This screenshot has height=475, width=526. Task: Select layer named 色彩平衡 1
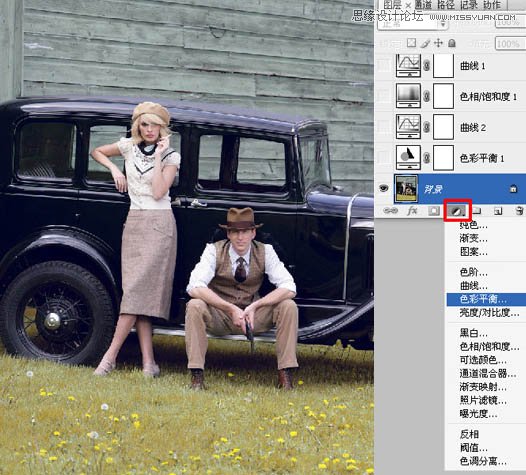(x=482, y=158)
